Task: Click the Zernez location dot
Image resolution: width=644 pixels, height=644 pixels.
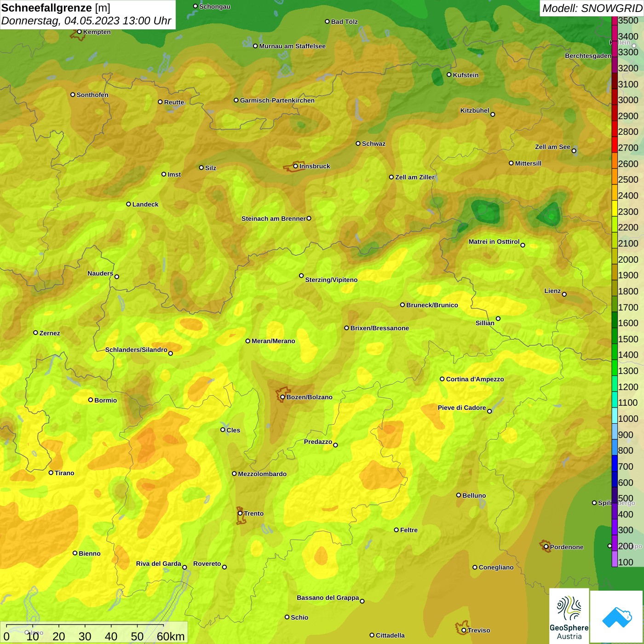Action: tap(35, 333)
